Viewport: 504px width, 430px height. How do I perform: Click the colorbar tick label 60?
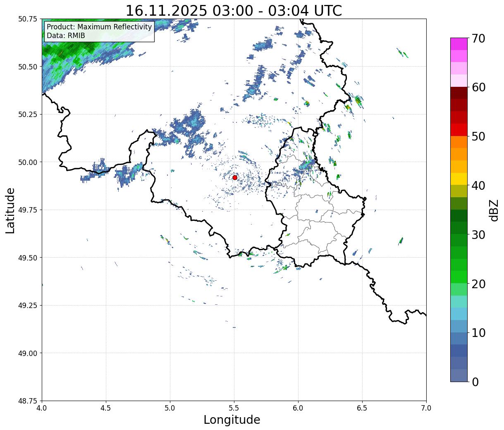click(x=478, y=87)
